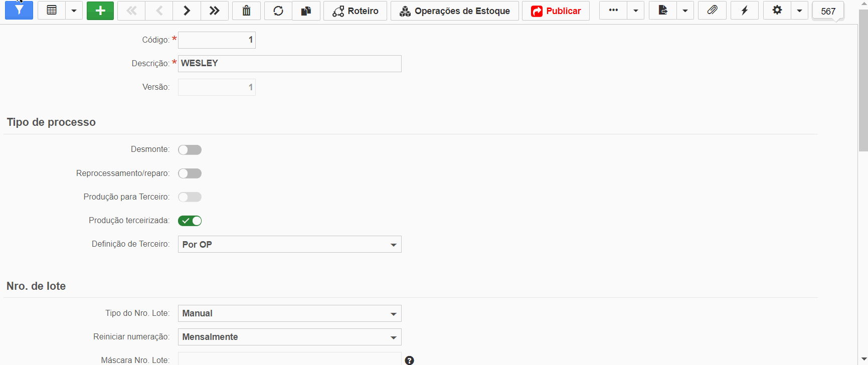Click into the Descrição field containing WESLEY
The width and height of the screenshot is (868, 365).
tap(290, 63)
